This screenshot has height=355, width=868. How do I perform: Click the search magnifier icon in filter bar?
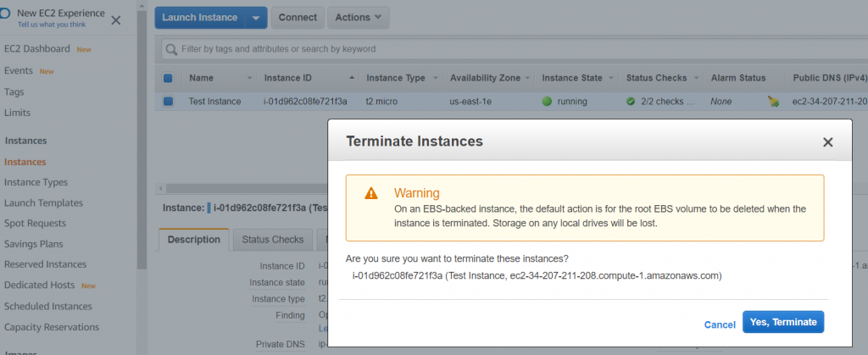tap(171, 49)
